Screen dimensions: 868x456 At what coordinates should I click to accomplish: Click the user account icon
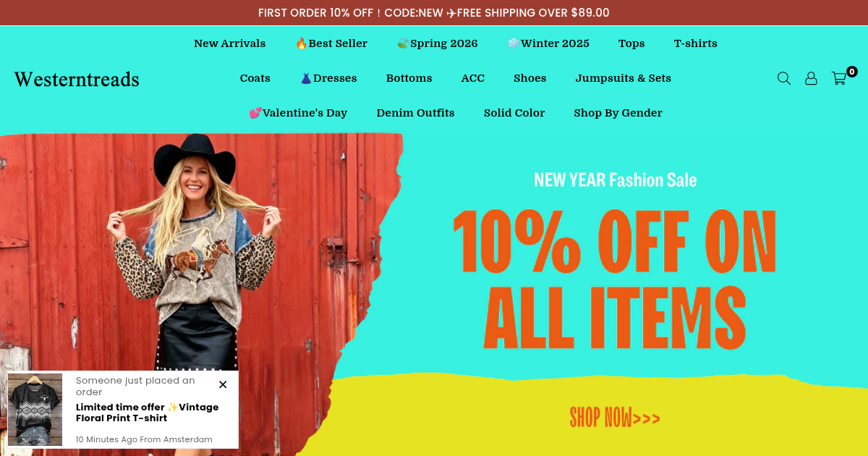[x=811, y=78]
